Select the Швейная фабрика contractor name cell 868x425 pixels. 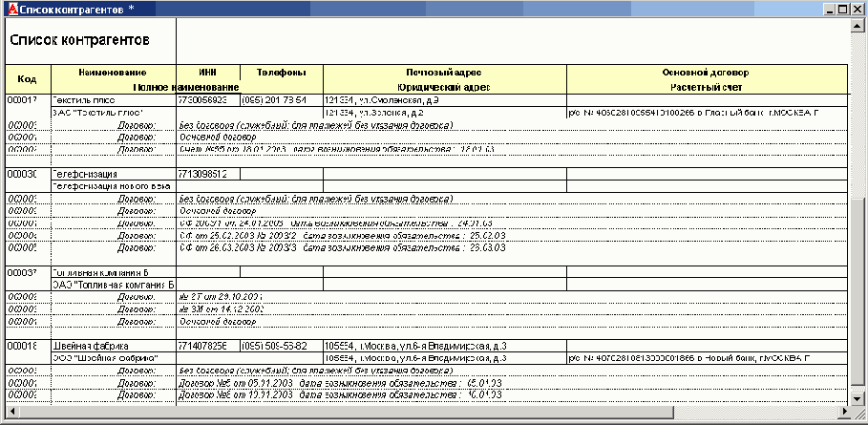coord(113,346)
